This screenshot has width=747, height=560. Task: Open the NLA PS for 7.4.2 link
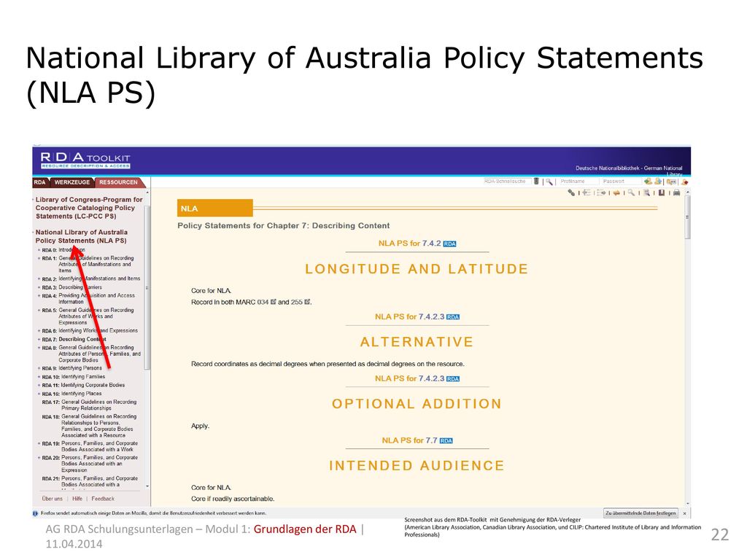coord(410,244)
